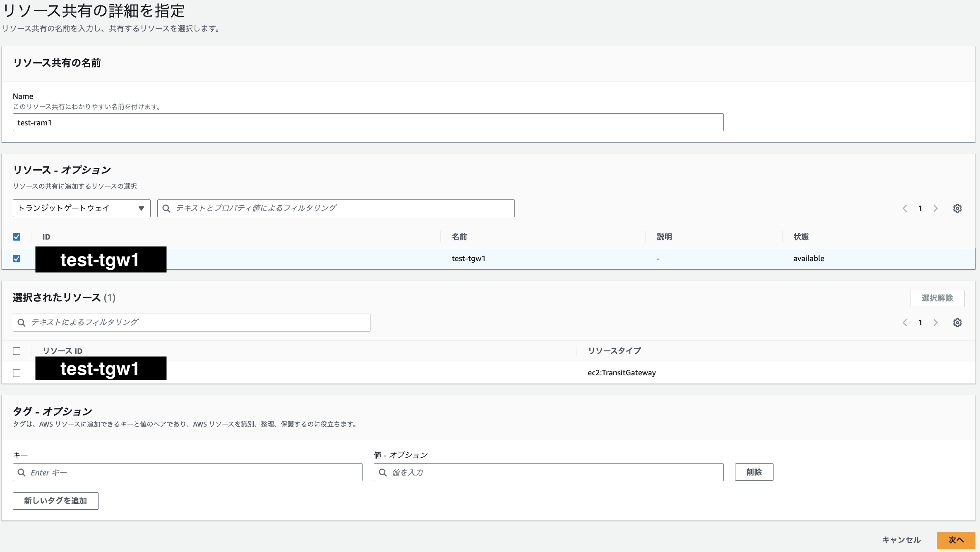
Task: Open selected resources table settings gear
Action: click(957, 322)
